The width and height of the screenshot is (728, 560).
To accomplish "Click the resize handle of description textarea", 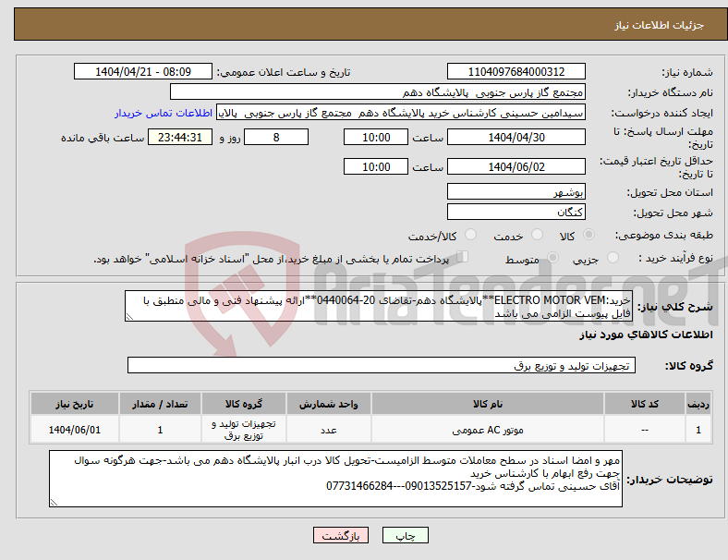I will [129, 317].
